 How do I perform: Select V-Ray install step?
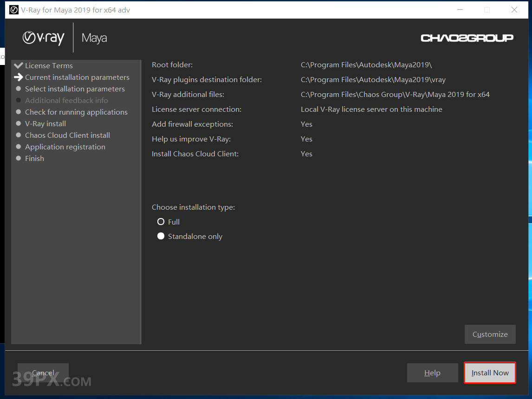pyautogui.click(x=45, y=124)
